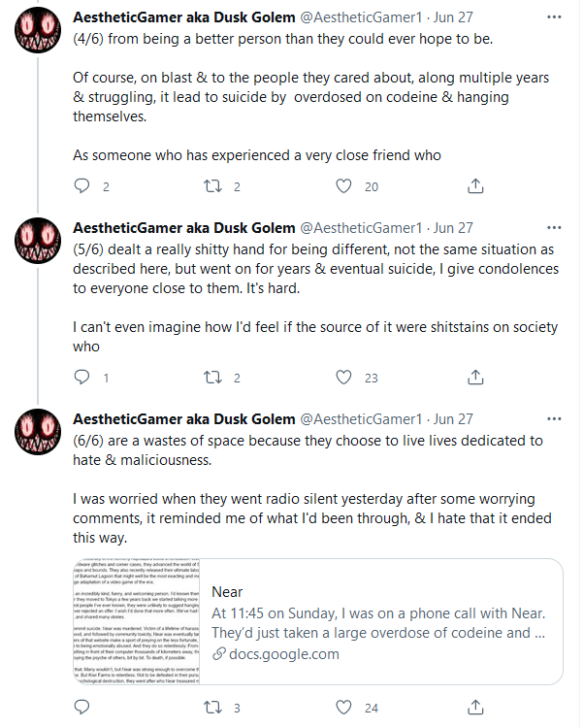584x728 pixels.
Task: Reply to the (4/6) tweet
Action: coord(81,186)
